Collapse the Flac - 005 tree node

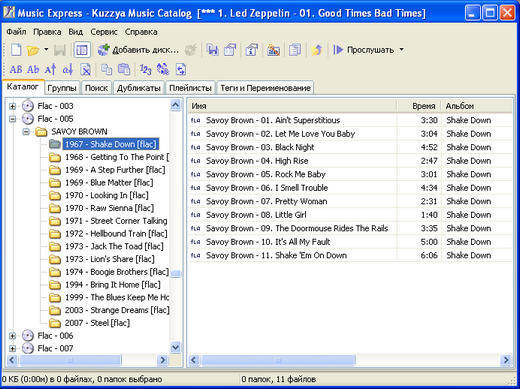[x=12, y=119]
